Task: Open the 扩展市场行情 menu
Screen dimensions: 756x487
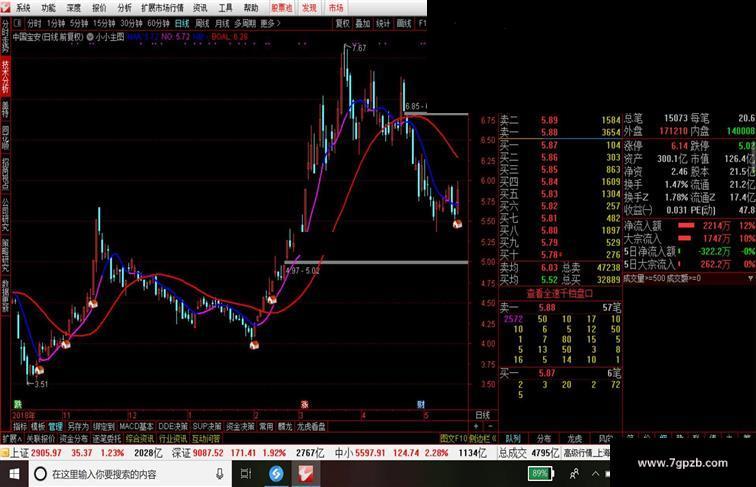Action: (162, 8)
